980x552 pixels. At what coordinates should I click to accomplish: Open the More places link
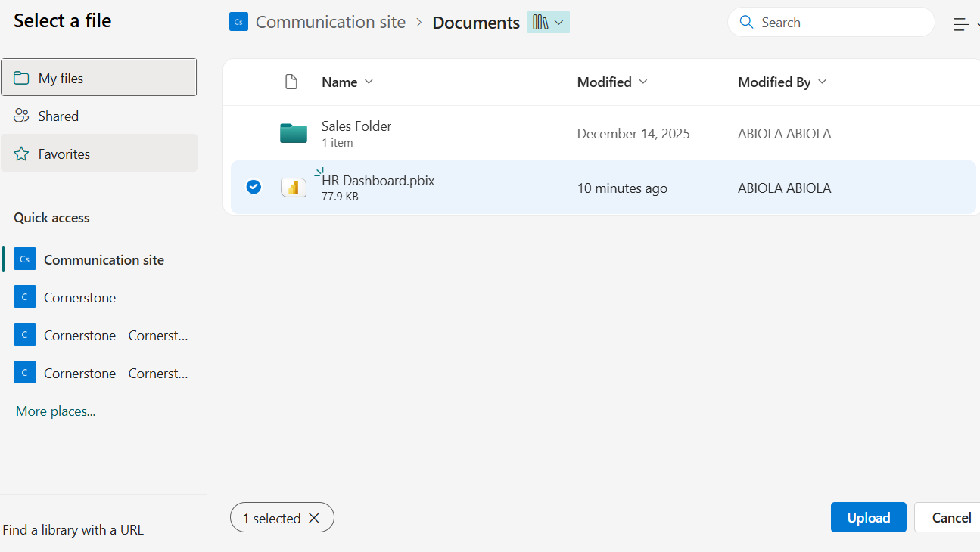click(x=55, y=411)
